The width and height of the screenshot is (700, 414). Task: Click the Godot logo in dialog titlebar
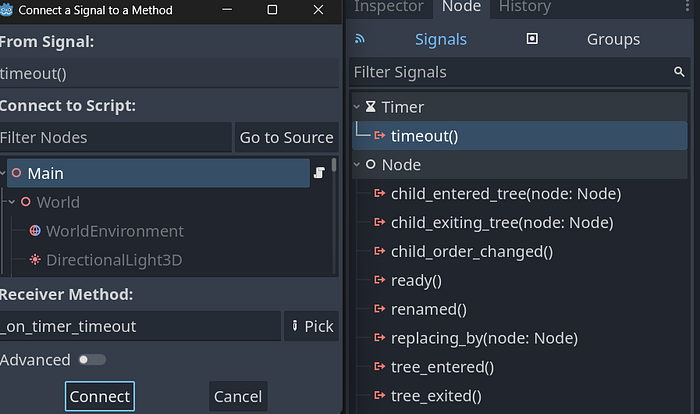(7, 10)
